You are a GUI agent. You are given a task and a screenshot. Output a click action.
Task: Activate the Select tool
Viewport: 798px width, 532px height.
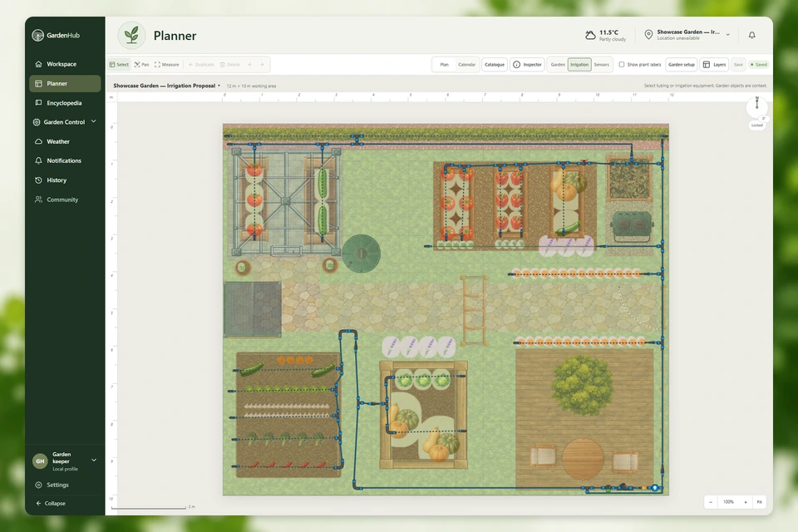click(x=119, y=65)
